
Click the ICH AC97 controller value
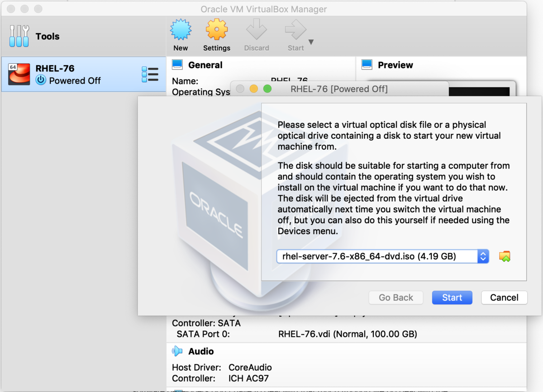248,378
